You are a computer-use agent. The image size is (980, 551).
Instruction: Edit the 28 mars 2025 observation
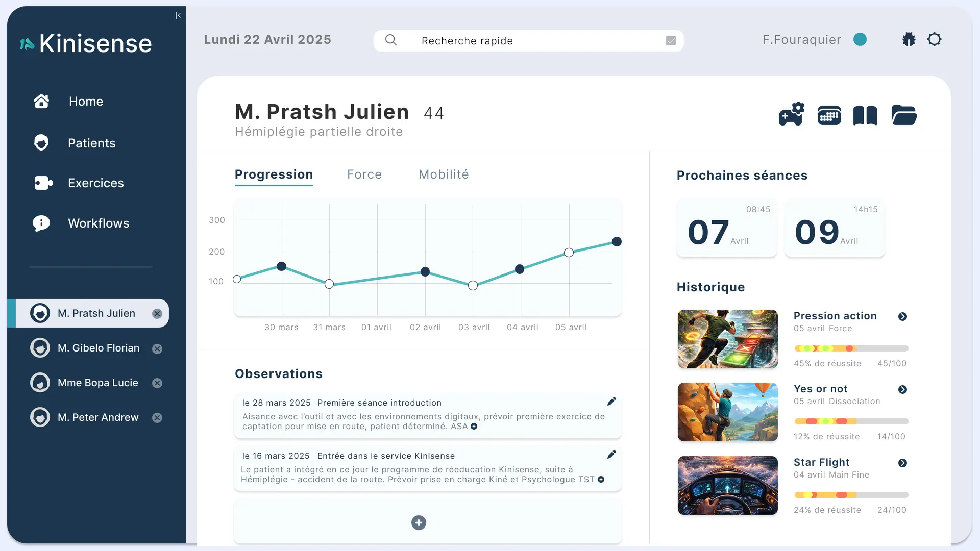pos(611,402)
